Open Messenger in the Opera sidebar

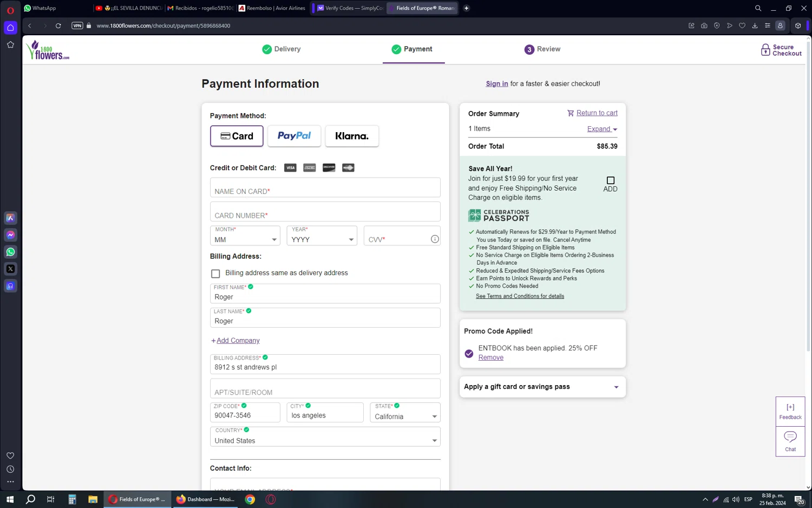[x=10, y=235]
